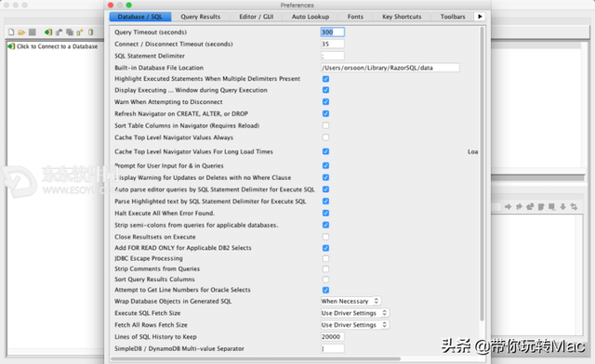Toggle Prompt for User Input for & checkbox

pos(325,165)
